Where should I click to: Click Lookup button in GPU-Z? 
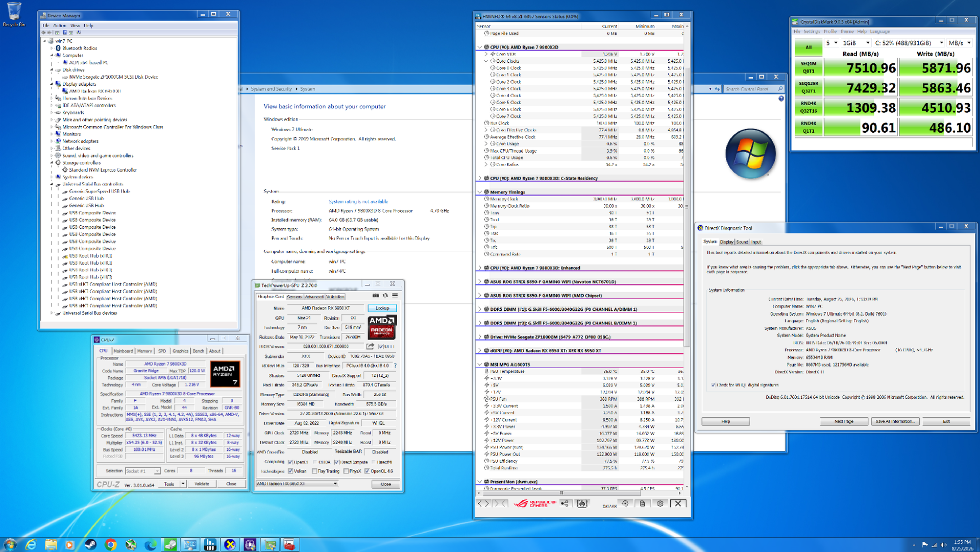pos(382,308)
